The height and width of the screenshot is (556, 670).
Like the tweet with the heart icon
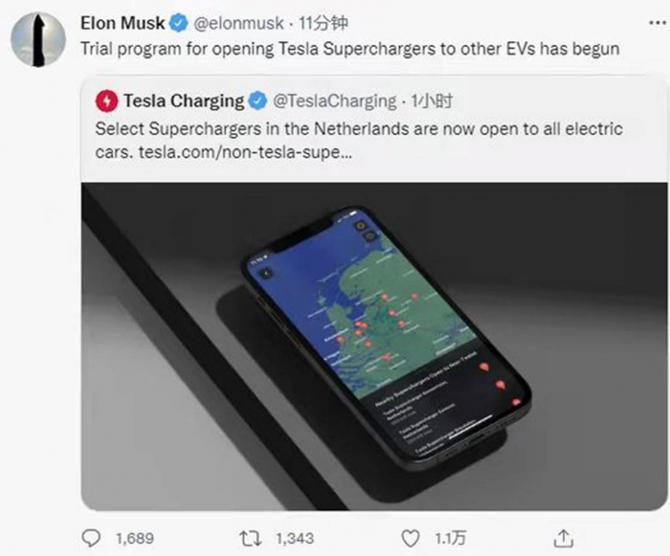pos(409,538)
